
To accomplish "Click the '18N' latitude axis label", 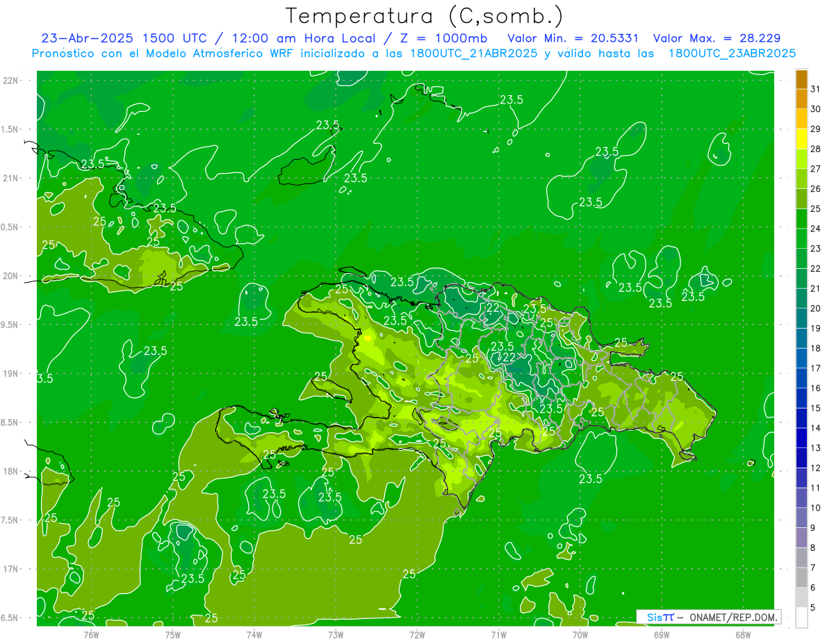I will tap(10, 471).
